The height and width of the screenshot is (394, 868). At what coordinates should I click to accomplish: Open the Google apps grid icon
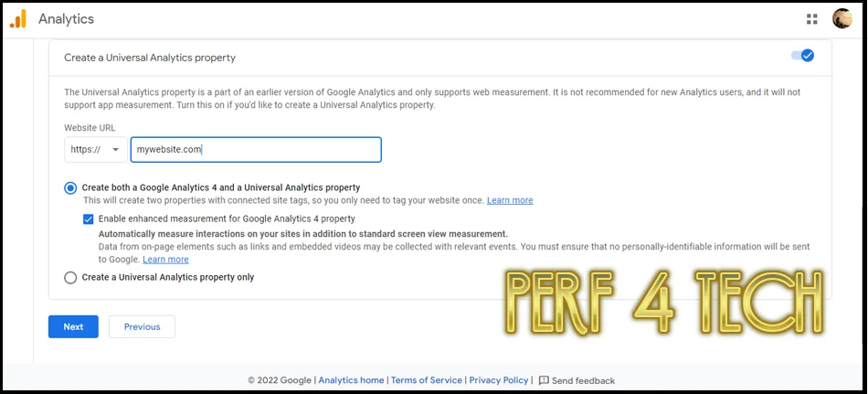pos(812,19)
